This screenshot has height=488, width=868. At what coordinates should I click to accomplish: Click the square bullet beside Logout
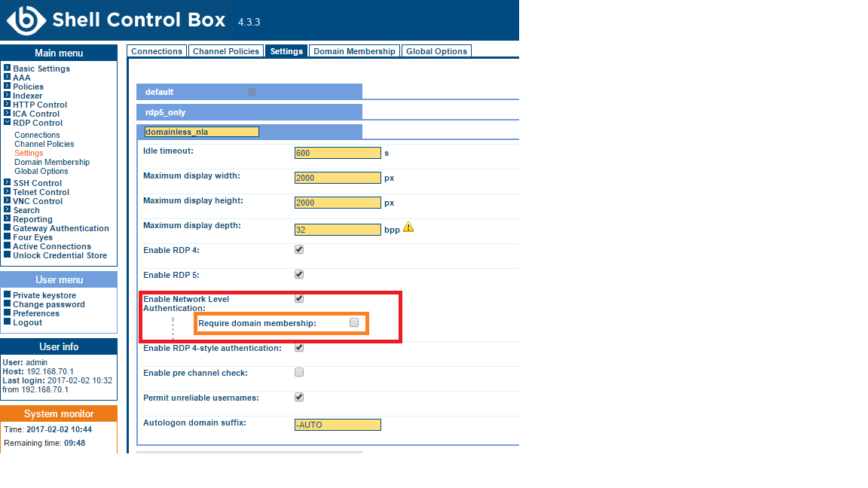[x=7, y=322]
